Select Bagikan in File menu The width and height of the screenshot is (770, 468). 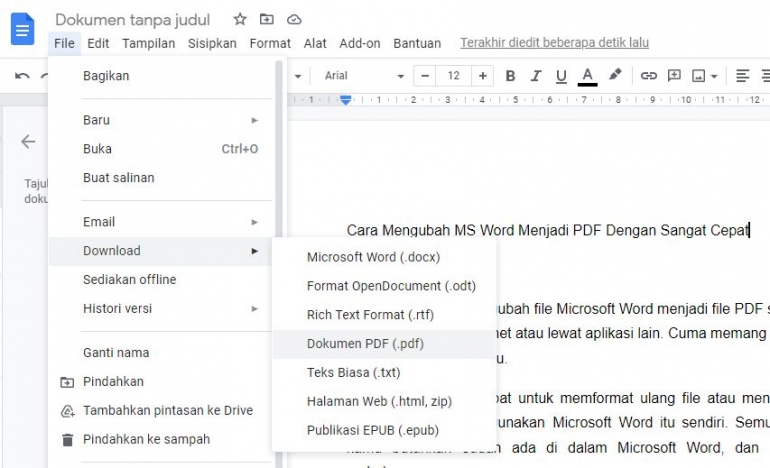point(160,76)
